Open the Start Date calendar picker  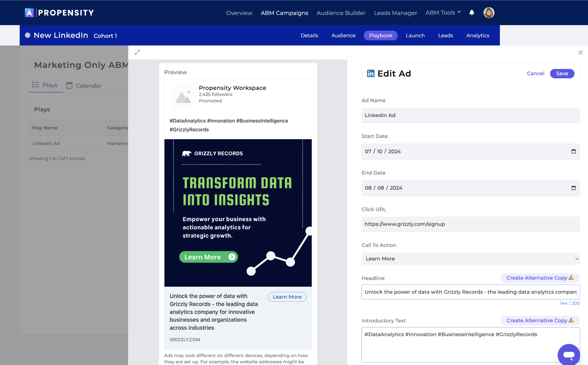(x=573, y=151)
